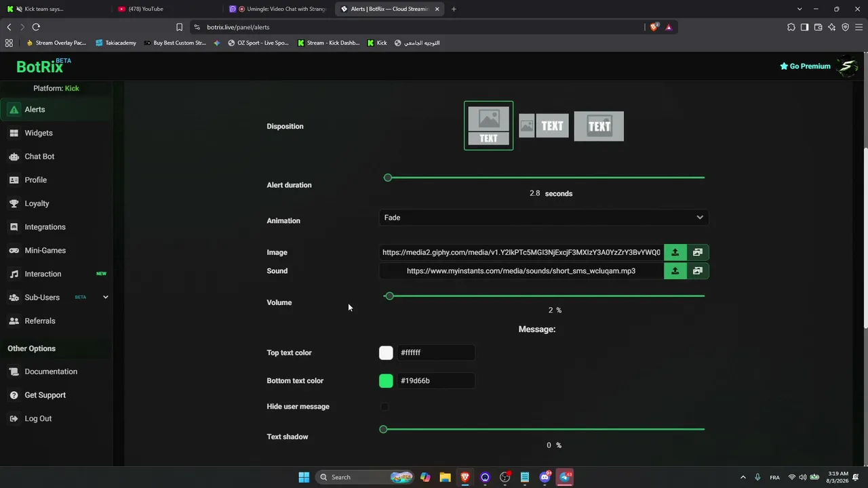Open the Animation dropdown showing Fade

(544, 218)
